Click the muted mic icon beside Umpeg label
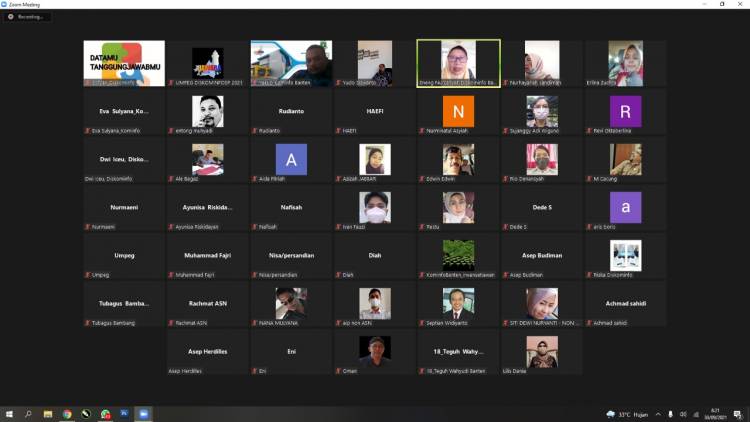 point(88,275)
